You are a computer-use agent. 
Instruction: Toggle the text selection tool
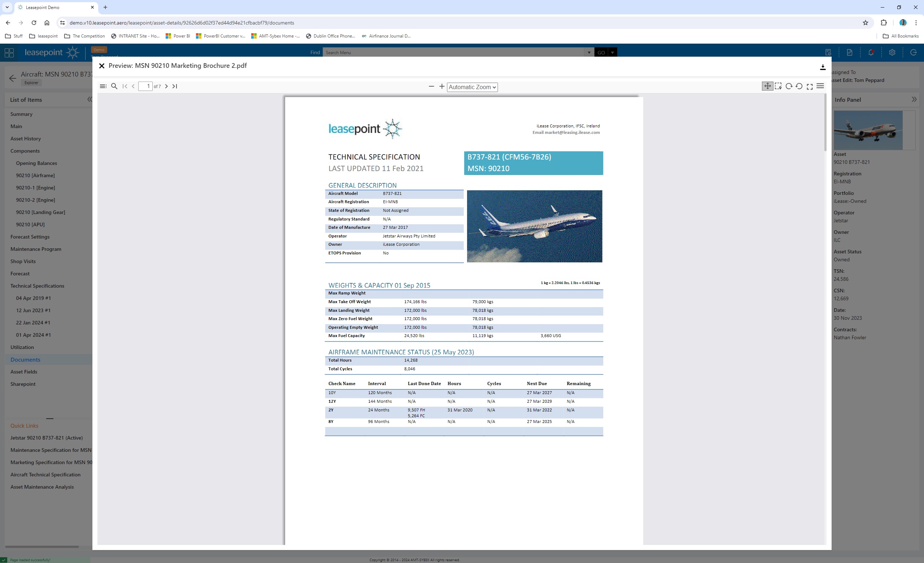click(x=778, y=86)
